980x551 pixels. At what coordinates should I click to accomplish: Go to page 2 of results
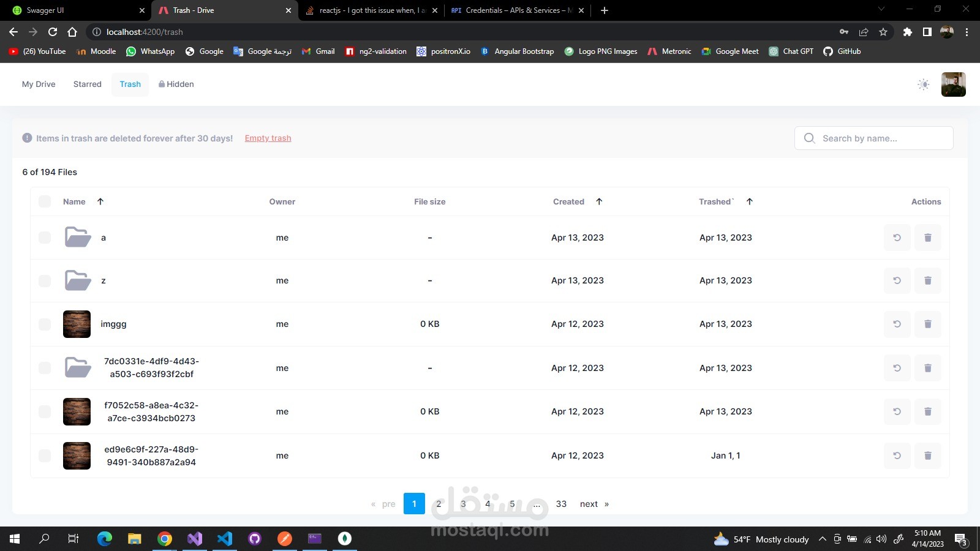[439, 504]
